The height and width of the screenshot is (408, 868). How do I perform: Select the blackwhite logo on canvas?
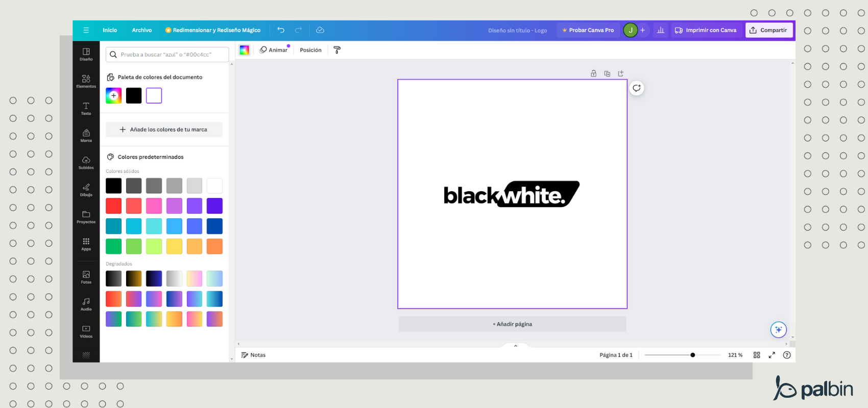pos(512,194)
